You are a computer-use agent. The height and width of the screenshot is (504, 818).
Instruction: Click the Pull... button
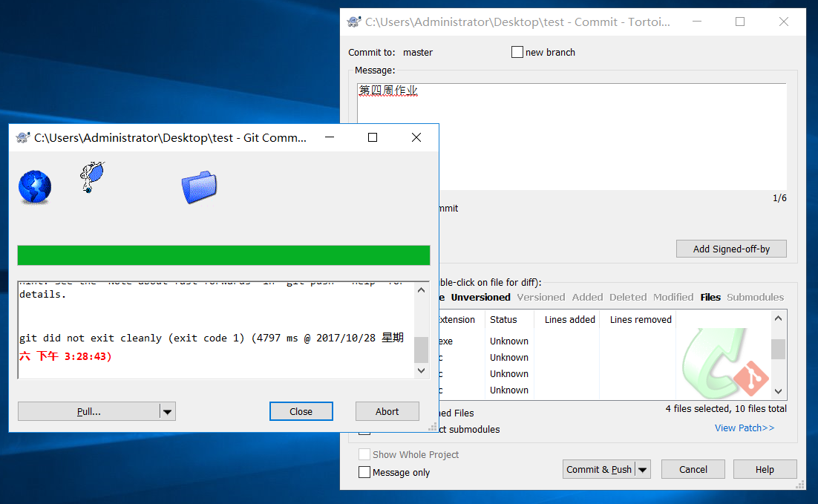[88, 412]
